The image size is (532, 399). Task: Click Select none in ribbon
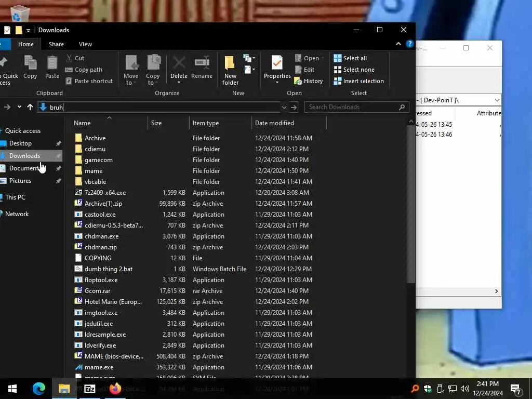(x=354, y=70)
